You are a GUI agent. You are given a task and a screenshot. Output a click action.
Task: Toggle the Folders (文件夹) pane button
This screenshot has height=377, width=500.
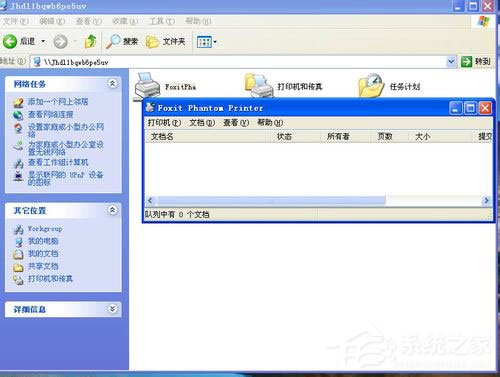[166, 42]
